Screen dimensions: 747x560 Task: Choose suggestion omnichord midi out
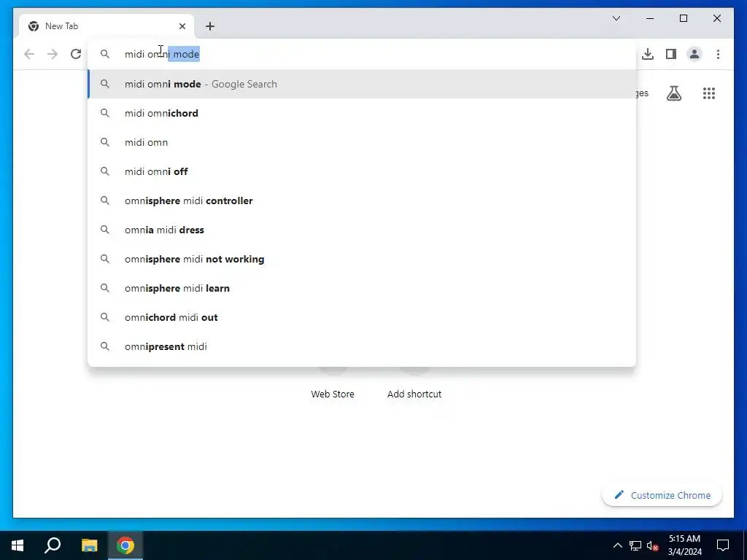click(362, 317)
